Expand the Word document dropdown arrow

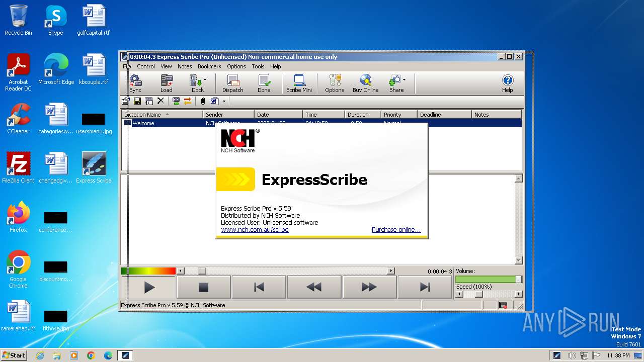224,101
